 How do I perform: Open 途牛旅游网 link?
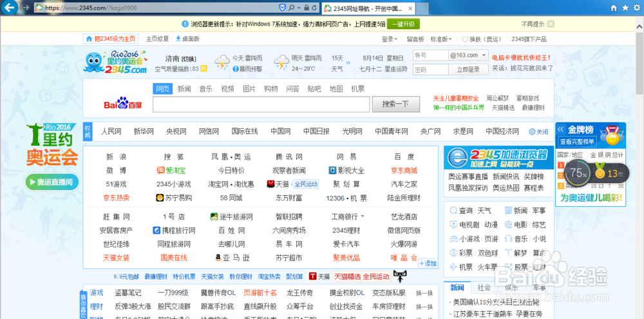point(231,217)
